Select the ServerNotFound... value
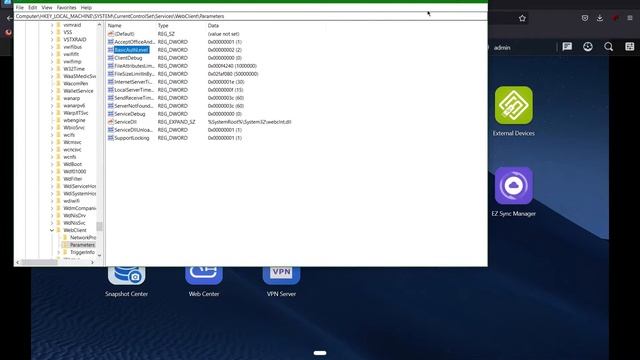Screen dimensions: 640x360 coord(134,106)
